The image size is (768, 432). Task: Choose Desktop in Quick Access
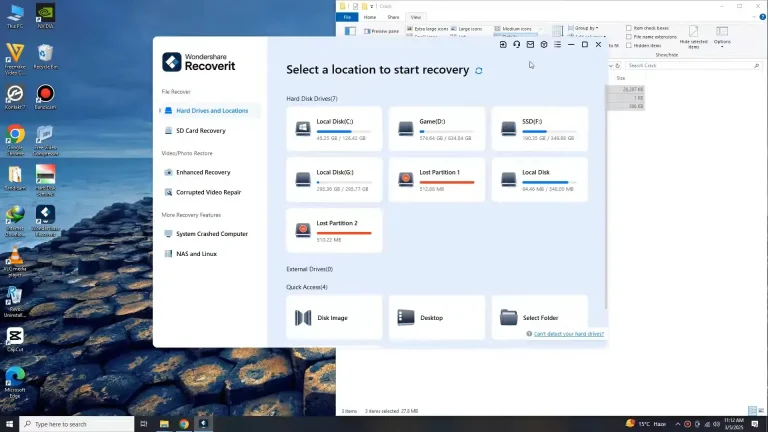(x=437, y=317)
